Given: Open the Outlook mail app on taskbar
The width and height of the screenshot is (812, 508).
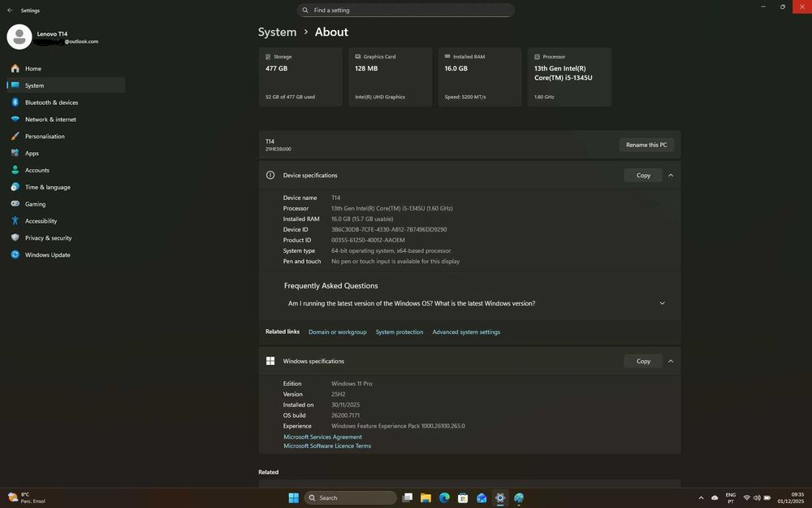Looking at the screenshot, I should (x=482, y=497).
